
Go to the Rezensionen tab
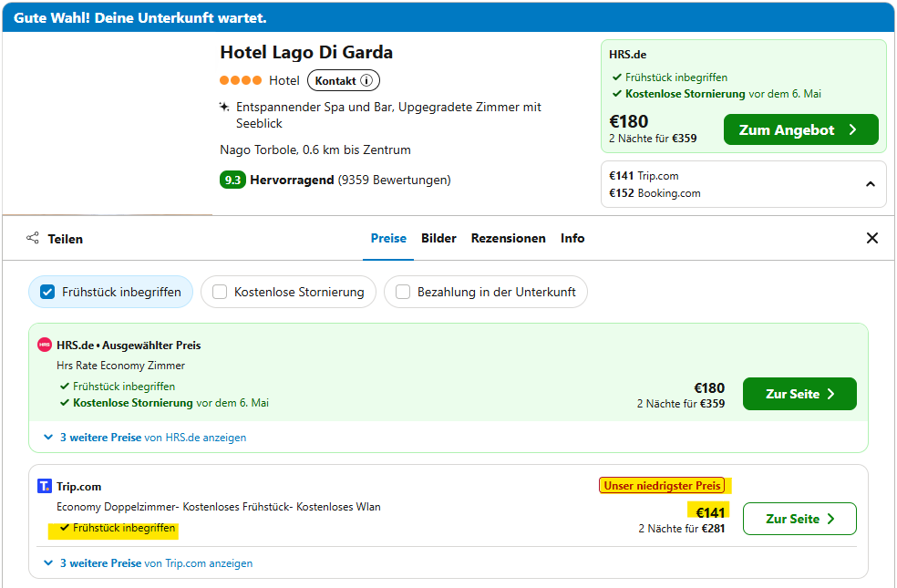click(508, 239)
